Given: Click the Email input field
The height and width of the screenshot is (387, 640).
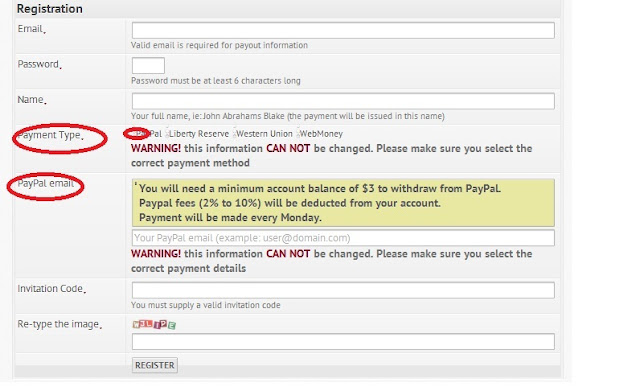Looking at the screenshot, I should pyautogui.click(x=343, y=31).
